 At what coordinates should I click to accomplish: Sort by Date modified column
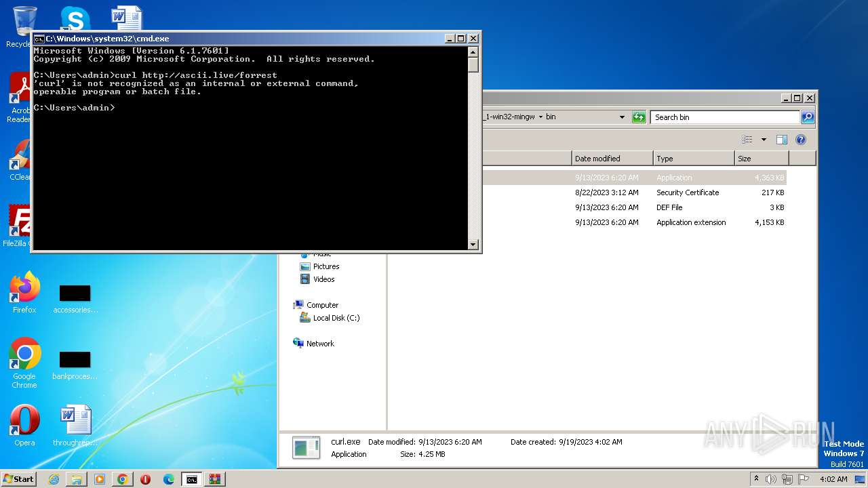tap(612, 159)
